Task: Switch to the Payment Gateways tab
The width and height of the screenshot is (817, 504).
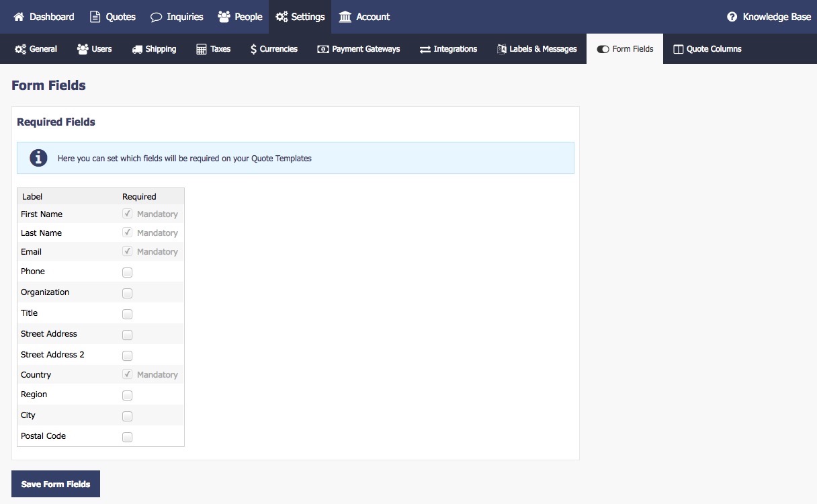Action: pos(358,49)
